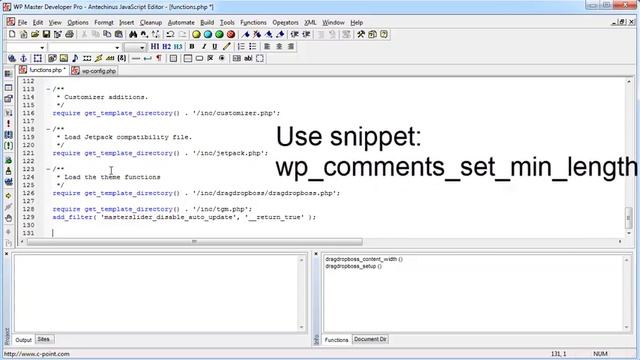Toggle underline formatting

coord(215,47)
